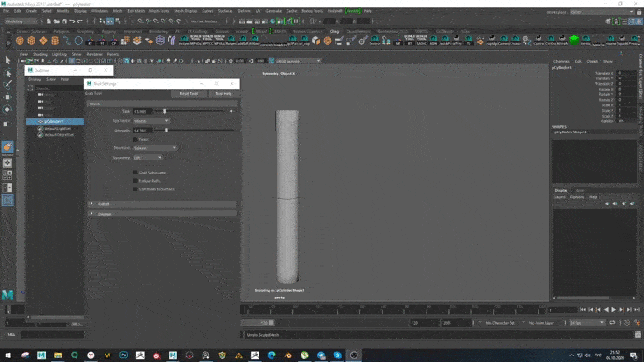Click the blue circle shelf icon
Viewport: 644px width, 362px height.
[x=78, y=41]
